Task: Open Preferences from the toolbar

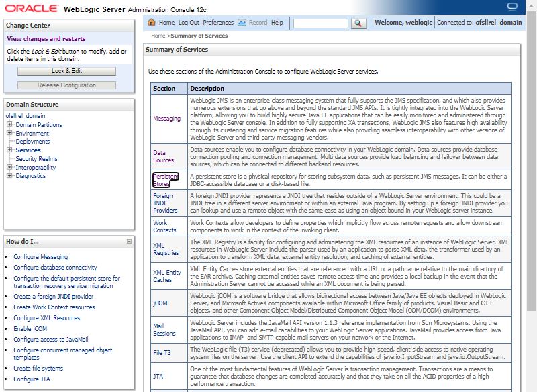Action: pos(218,23)
